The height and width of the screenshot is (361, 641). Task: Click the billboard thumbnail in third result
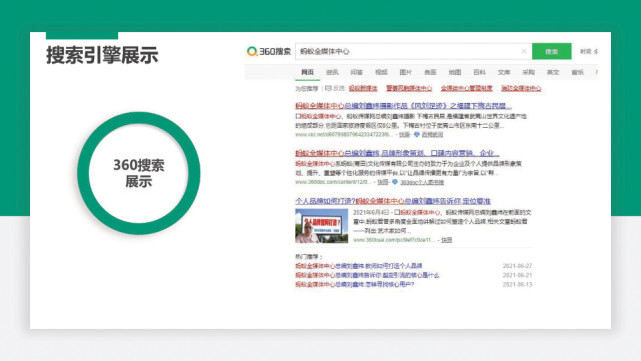(x=322, y=226)
